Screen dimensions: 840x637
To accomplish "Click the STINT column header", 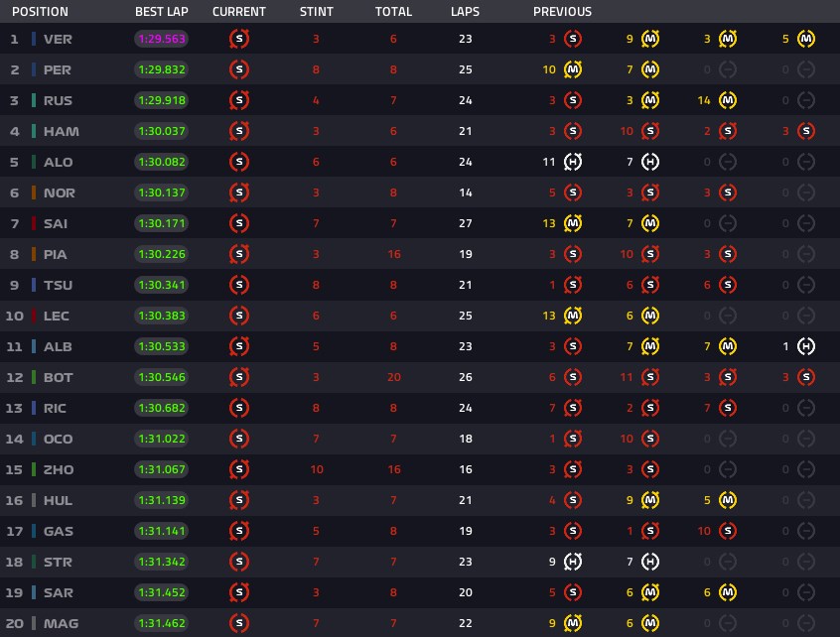I will coord(316,11).
